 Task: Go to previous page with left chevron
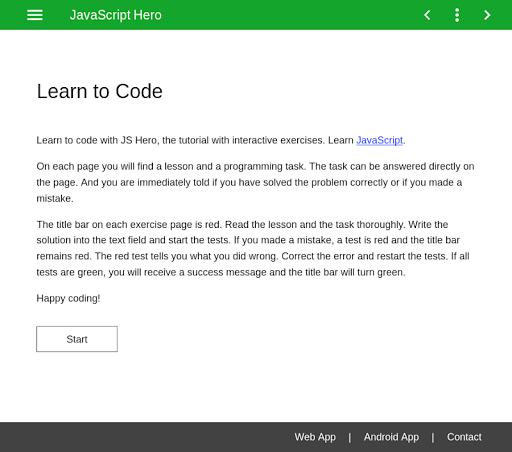427,15
